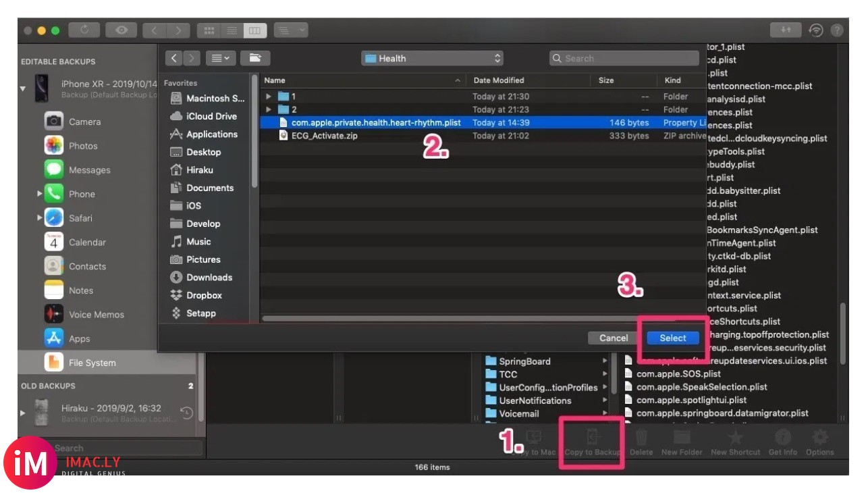868x493 pixels.
Task: Click the Select button
Action: (673, 338)
